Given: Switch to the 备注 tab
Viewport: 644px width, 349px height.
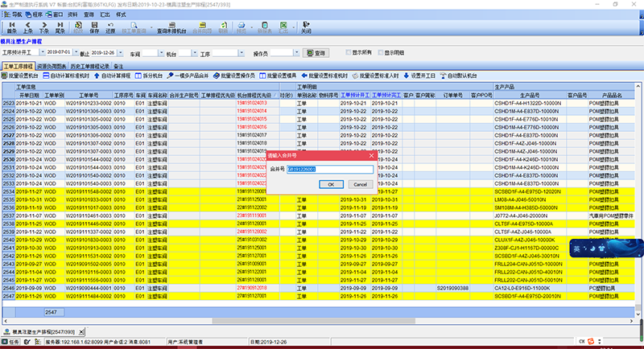Looking at the screenshot, I should pos(118,66).
